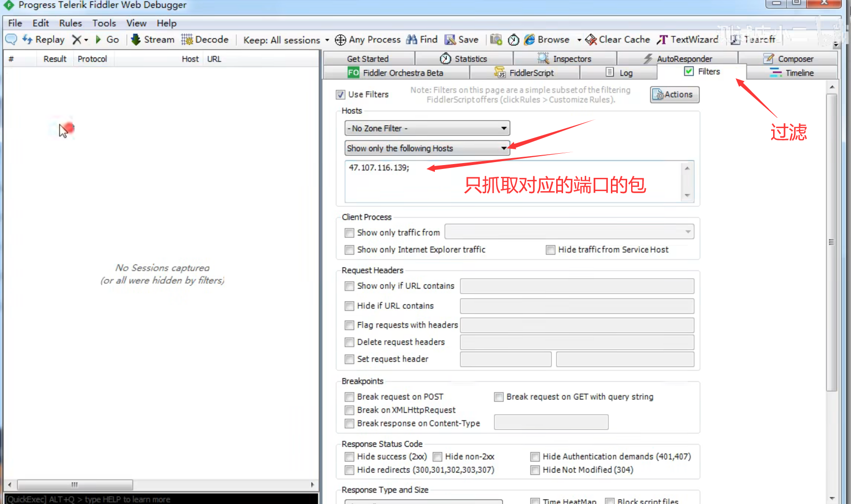Expand the Browse dropdown arrow

click(579, 40)
